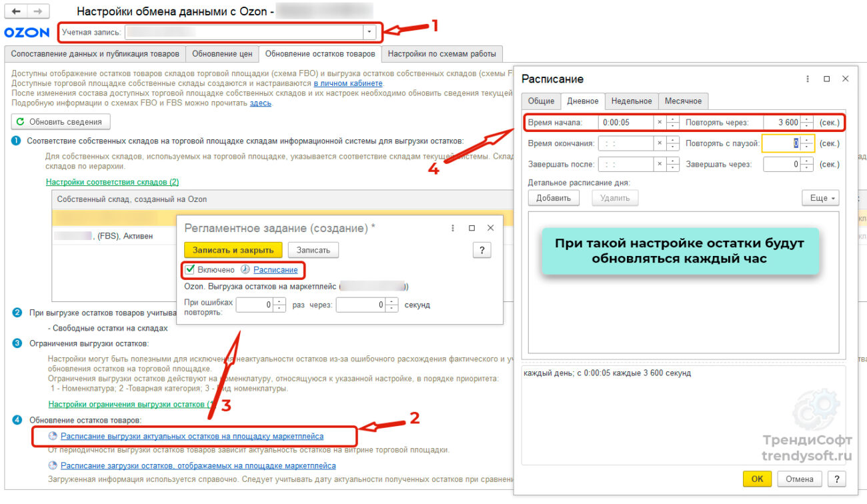Click the Повторять через stepper
The height and width of the screenshot is (504, 867).
pyautogui.click(x=808, y=123)
